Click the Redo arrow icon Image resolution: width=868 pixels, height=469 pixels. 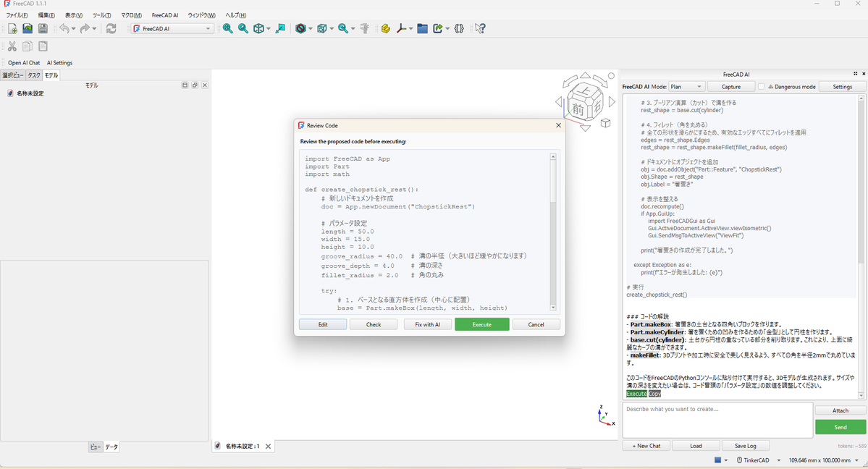point(85,29)
